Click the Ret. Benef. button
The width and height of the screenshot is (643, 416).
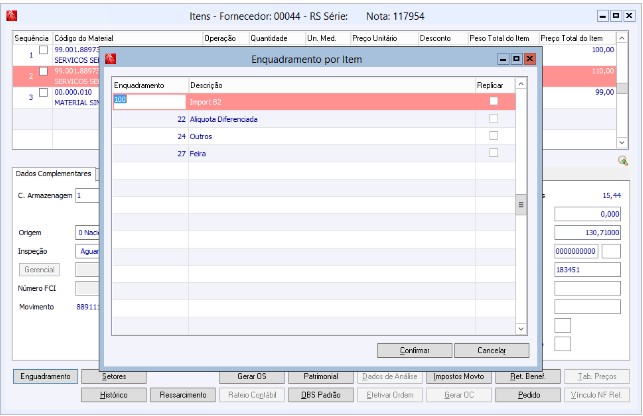tap(528, 376)
